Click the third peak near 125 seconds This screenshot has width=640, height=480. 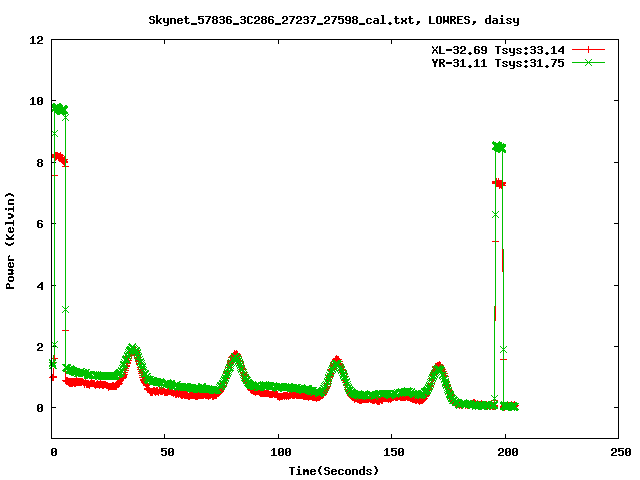pos(336,362)
